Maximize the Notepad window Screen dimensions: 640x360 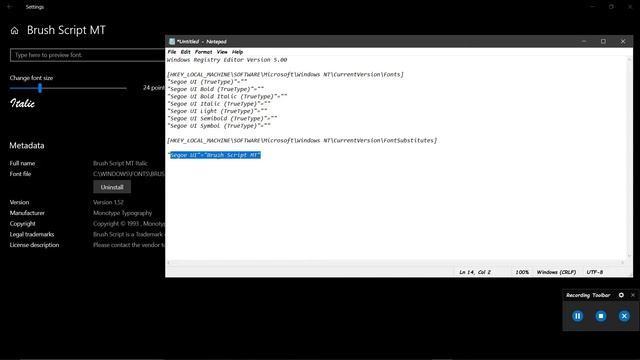[x=603, y=41]
